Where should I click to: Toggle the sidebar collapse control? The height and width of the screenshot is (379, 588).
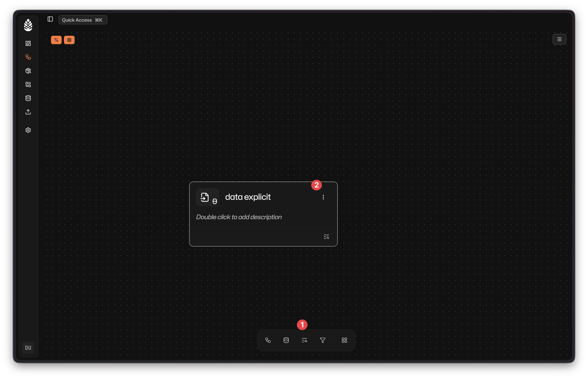(50, 19)
